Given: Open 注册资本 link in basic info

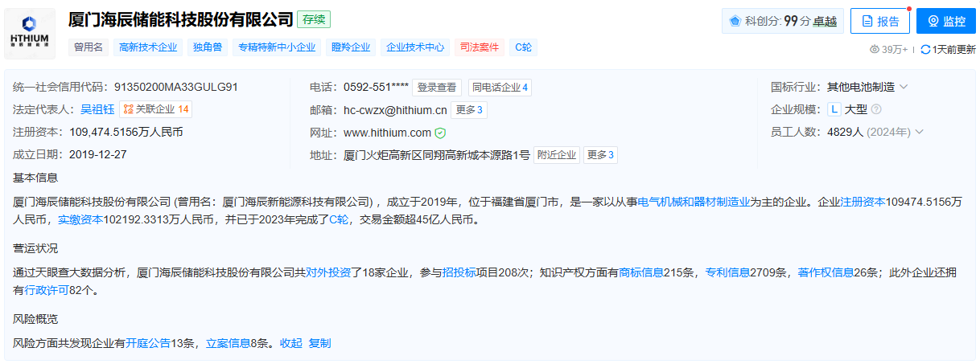Looking at the screenshot, I should point(863,202).
